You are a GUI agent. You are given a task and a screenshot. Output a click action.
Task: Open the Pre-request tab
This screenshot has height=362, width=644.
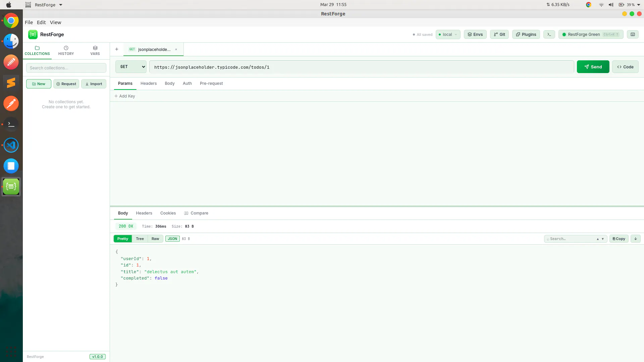(x=211, y=83)
